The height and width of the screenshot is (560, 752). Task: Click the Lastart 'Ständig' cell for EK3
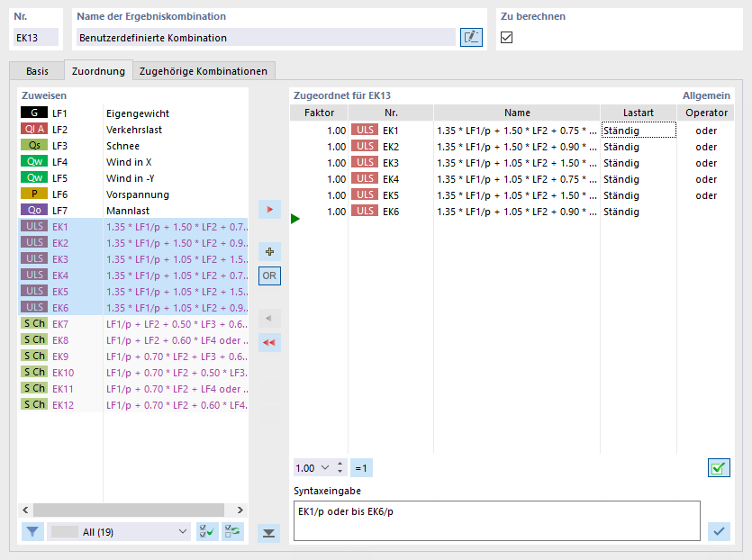point(639,163)
